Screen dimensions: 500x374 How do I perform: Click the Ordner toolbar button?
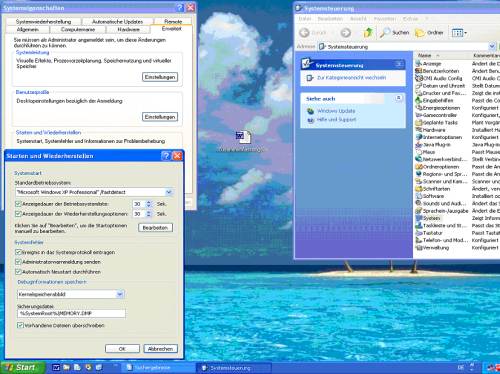(429, 32)
